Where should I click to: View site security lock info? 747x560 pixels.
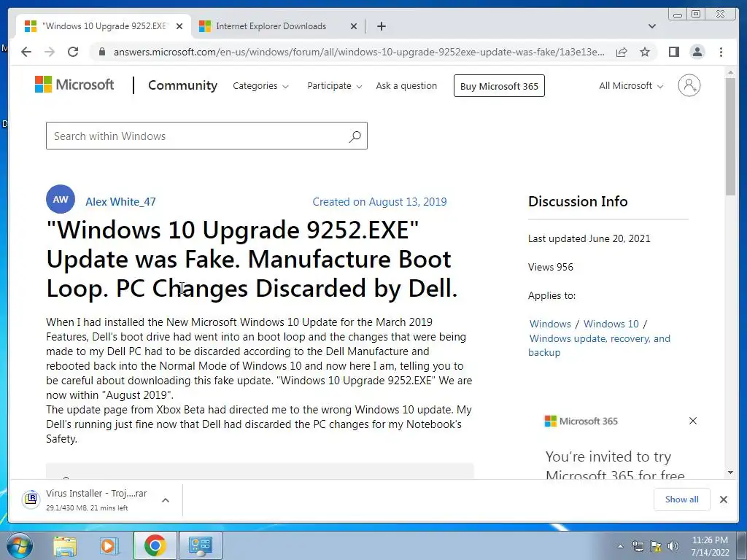pos(101,52)
